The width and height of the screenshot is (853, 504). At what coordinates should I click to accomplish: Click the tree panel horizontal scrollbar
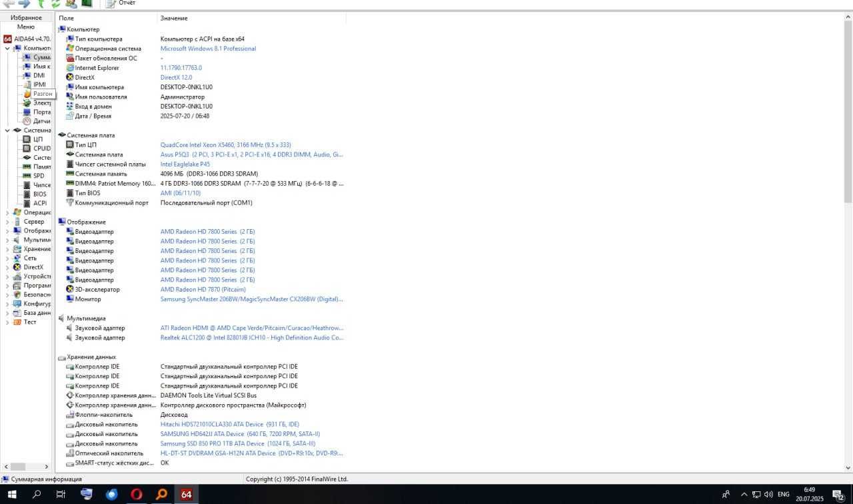pyautogui.click(x=27, y=467)
